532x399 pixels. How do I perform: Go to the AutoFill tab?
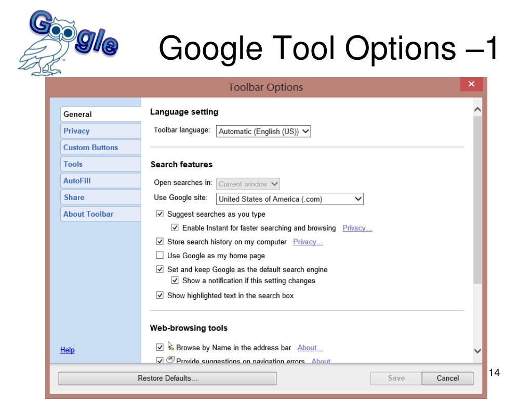coord(101,180)
